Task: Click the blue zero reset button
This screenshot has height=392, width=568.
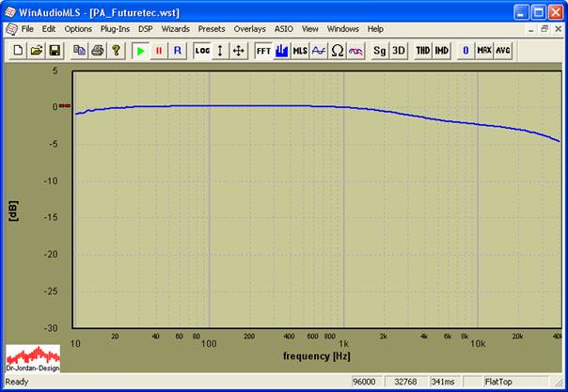Action: [x=465, y=51]
